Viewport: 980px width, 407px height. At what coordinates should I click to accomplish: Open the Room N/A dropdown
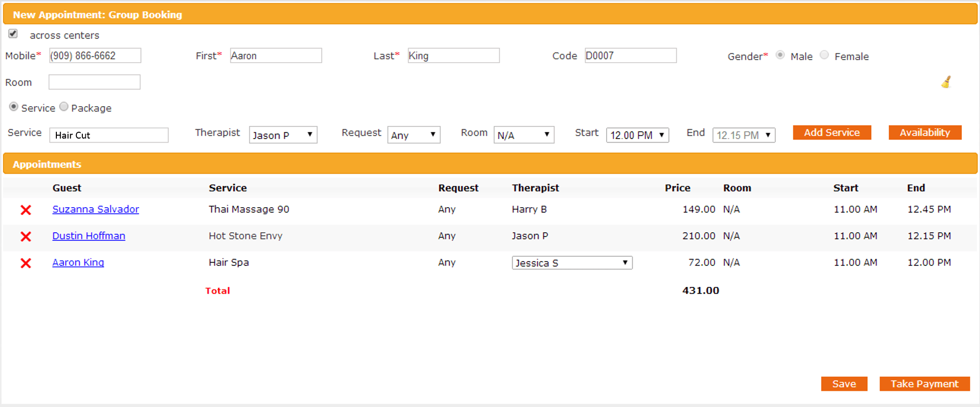point(523,135)
